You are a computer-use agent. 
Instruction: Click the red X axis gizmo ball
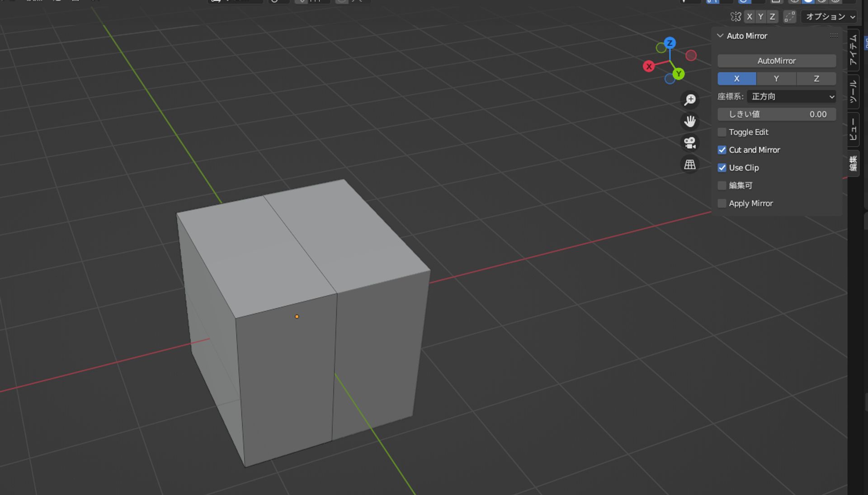click(649, 66)
